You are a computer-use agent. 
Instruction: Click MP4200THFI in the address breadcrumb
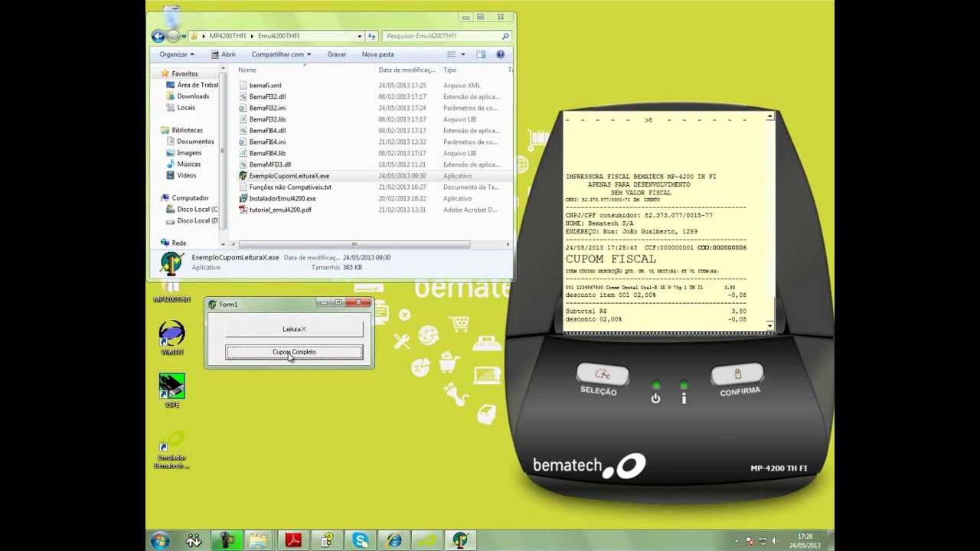[x=227, y=36]
